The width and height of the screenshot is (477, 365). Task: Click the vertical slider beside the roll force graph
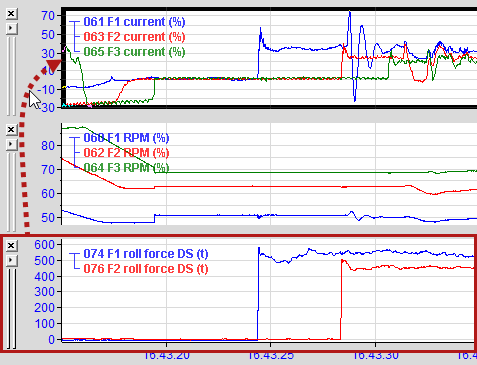pyautogui.click(x=11, y=308)
